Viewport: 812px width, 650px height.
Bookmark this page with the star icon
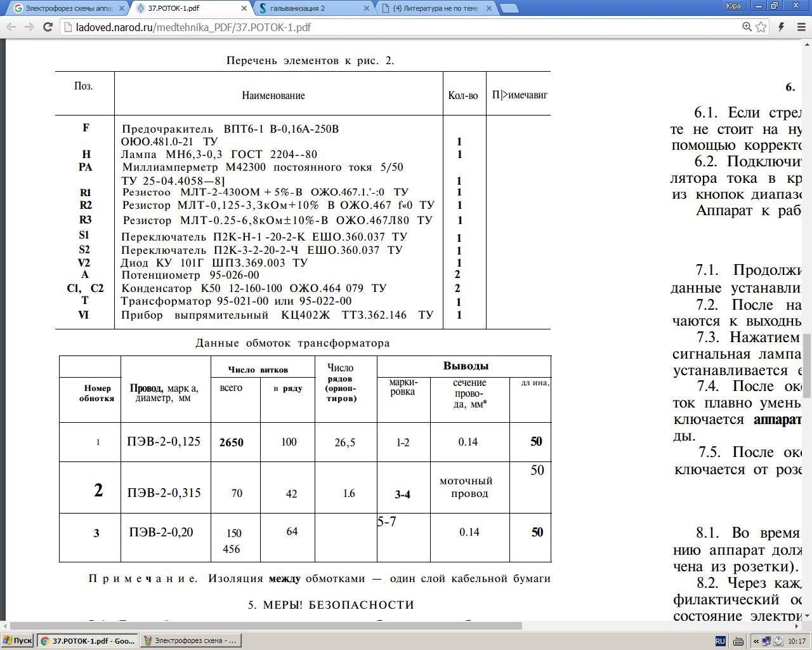(761, 27)
